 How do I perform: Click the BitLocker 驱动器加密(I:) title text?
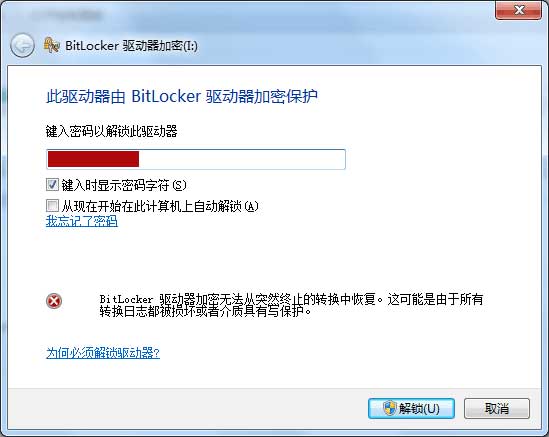click(131, 46)
